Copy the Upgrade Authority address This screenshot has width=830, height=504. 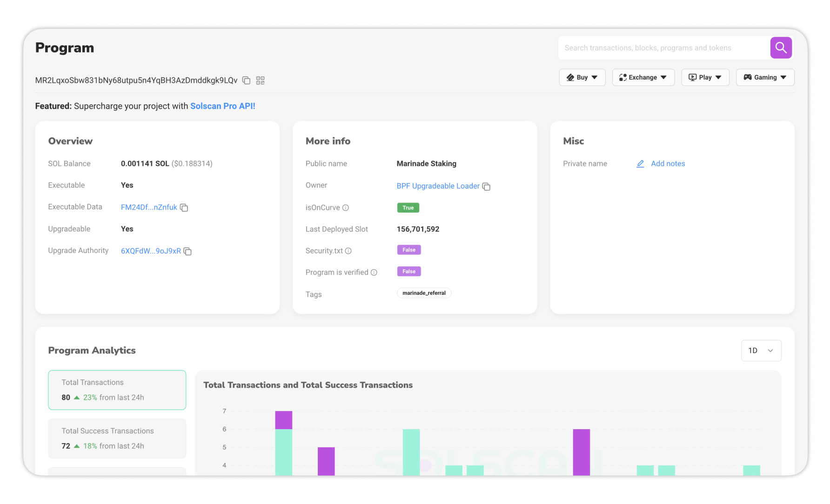188,251
